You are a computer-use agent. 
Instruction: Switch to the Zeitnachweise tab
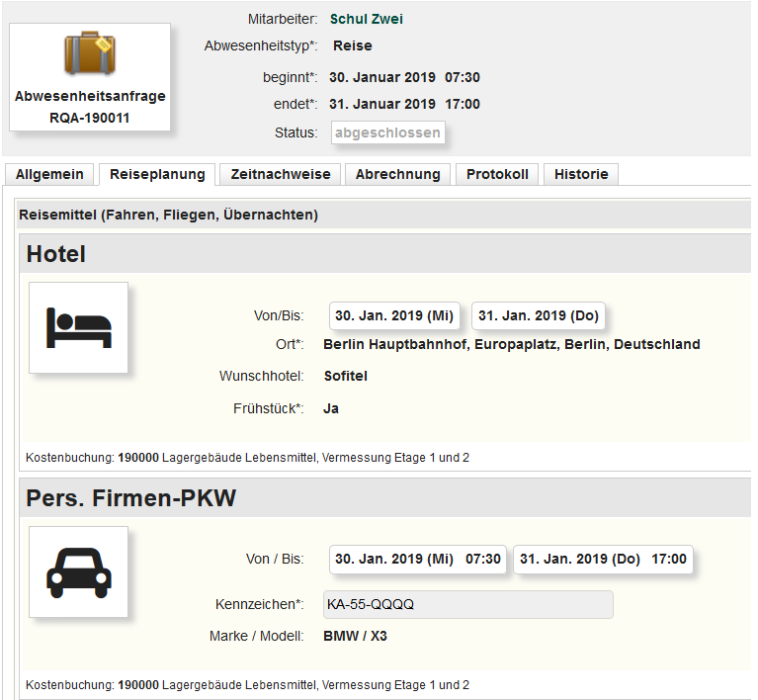coord(281,174)
